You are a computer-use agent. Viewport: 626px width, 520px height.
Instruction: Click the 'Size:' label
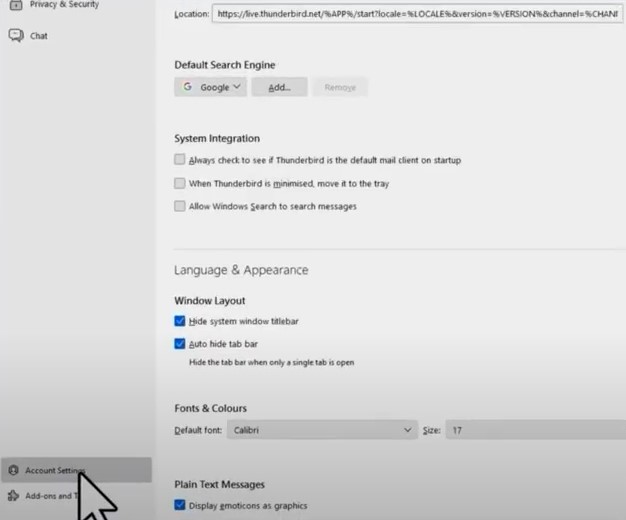432,430
